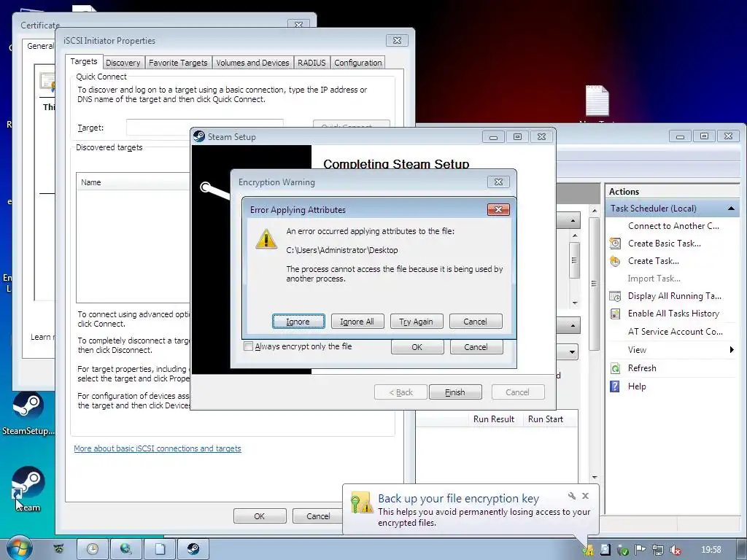This screenshot has width=747, height=560.
Task: Click Connect to Another Computer action
Action: coord(673,226)
